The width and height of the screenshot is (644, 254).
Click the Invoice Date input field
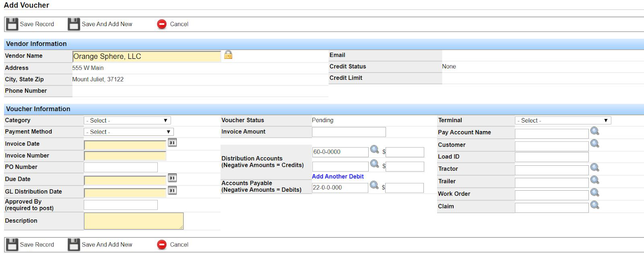pyautogui.click(x=125, y=145)
